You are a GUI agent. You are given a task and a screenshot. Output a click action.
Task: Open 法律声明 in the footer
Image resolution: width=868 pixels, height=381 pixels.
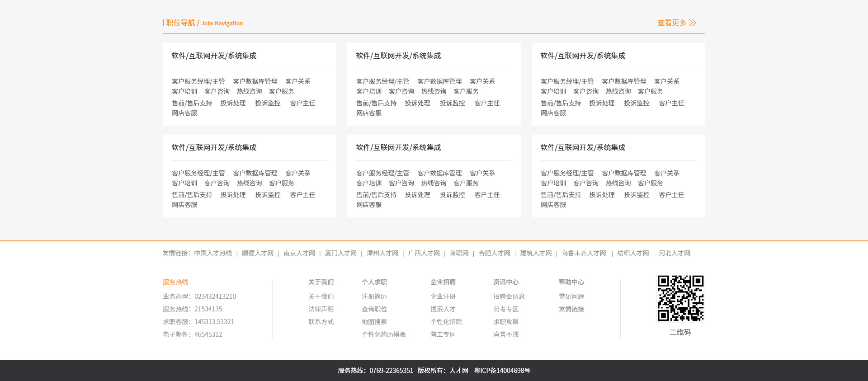321,310
